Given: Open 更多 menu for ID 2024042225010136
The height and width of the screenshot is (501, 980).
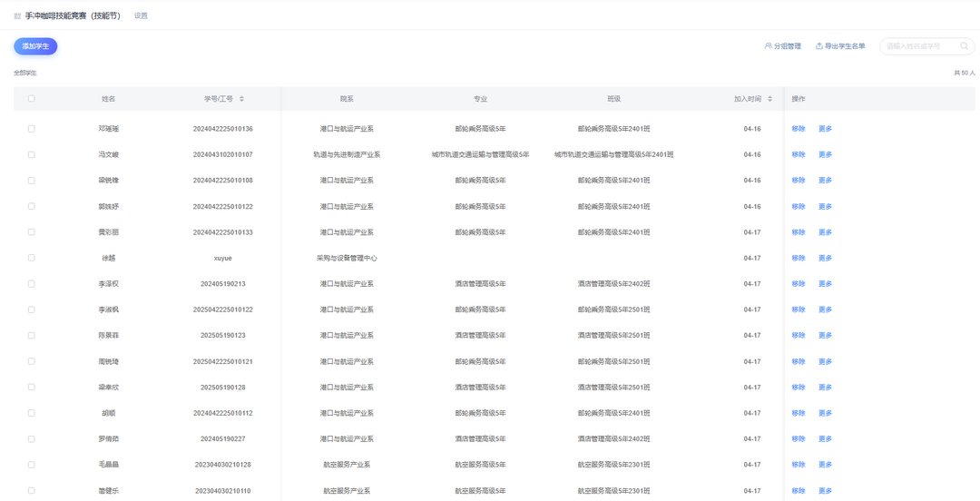Looking at the screenshot, I should 825,129.
